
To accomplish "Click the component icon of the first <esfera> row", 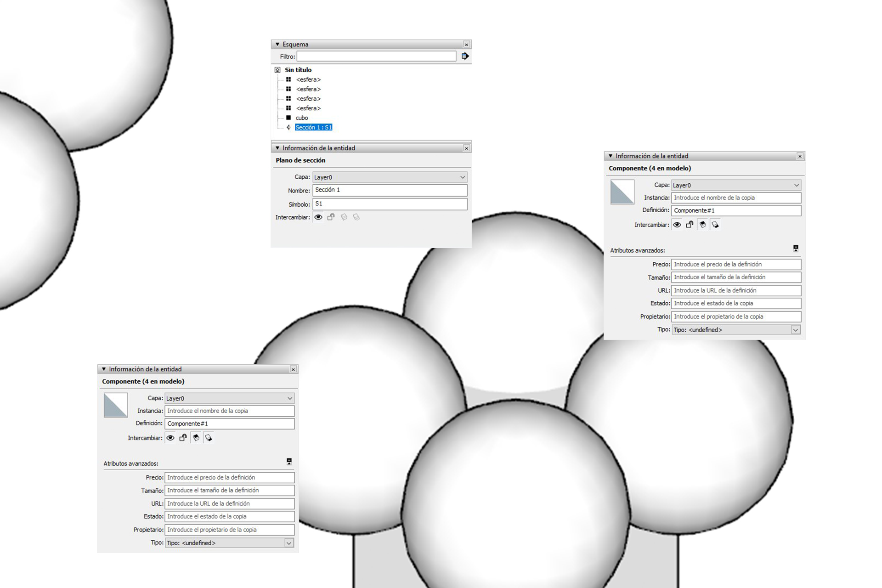I will tap(288, 79).
